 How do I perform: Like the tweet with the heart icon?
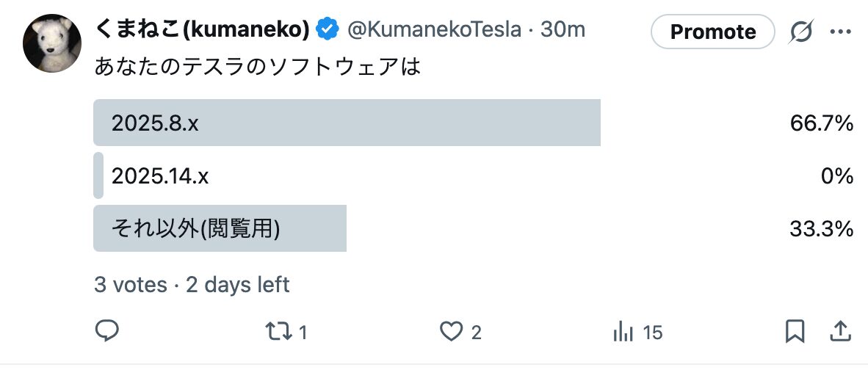[x=451, y=332]
